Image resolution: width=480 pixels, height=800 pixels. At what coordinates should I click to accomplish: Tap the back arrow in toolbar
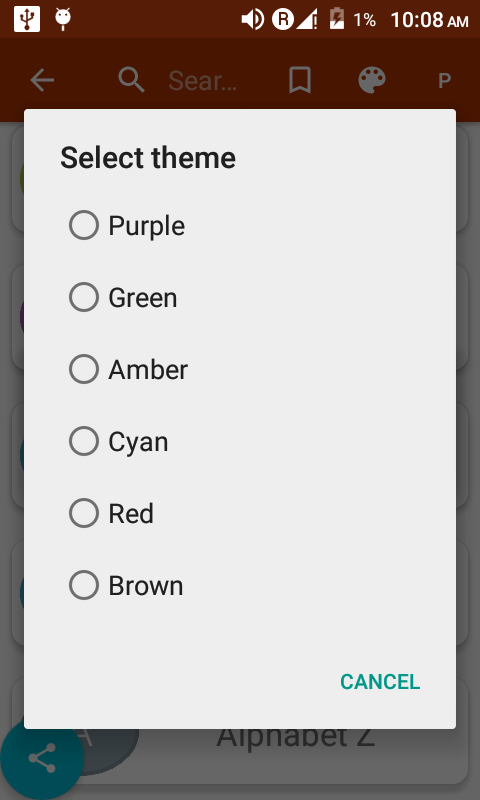(42, 80)
